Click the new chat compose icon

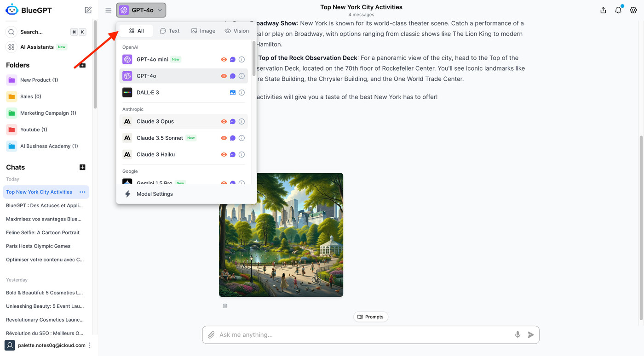pos(88,10)
